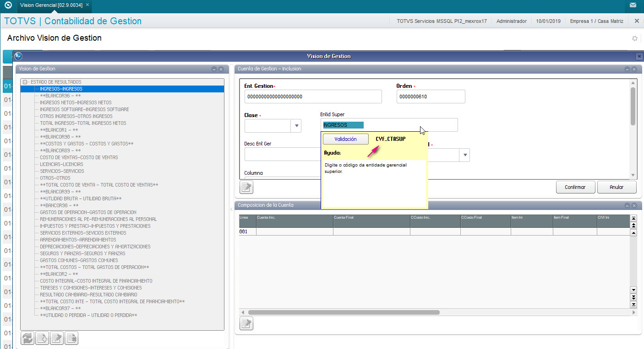644x349 pixels.
Task: Click the edit document pencil icon under tree
Action: (57, 338)
